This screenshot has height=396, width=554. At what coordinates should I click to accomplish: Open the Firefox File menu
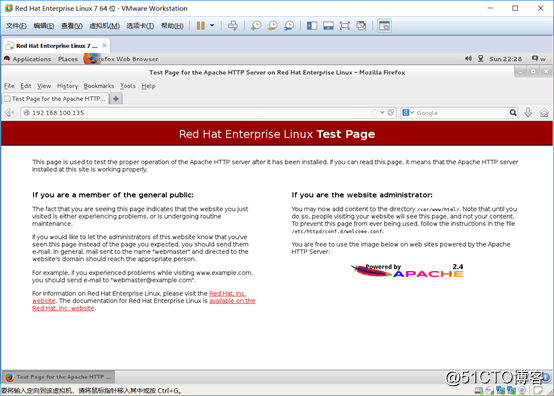(x=9, y=86)
